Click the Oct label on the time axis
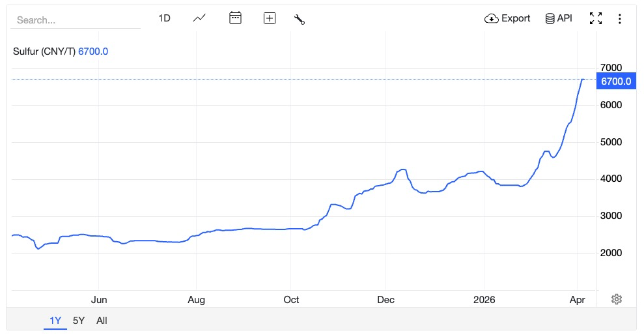This screenshot has width=644, height=335. [291, 300]
